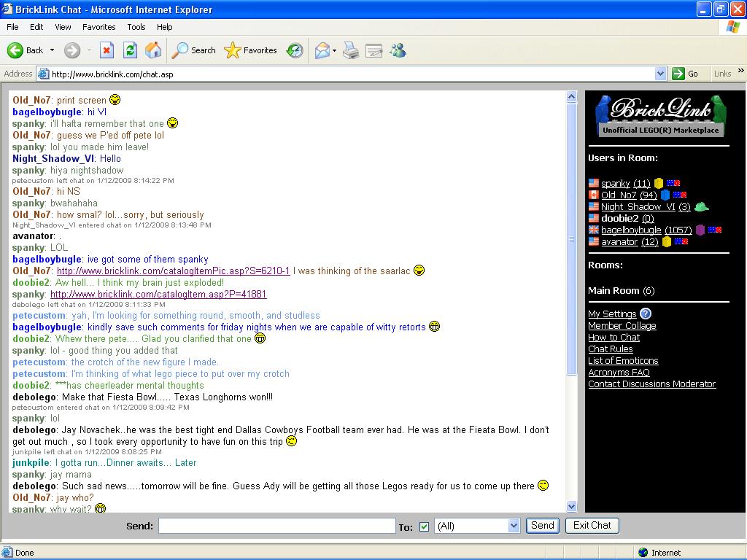This screenshot has height=560, width=747.
Task: Open the (All) recipient dropdown
Action: point(477,526)
